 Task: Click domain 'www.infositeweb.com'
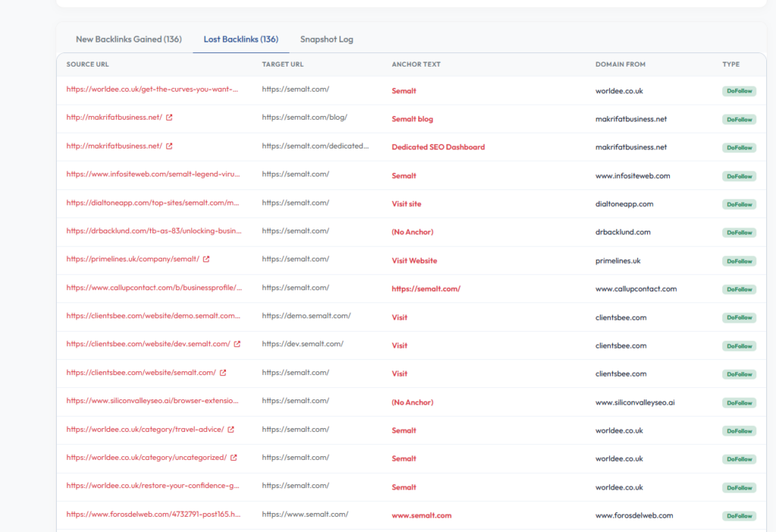point(633,176)
